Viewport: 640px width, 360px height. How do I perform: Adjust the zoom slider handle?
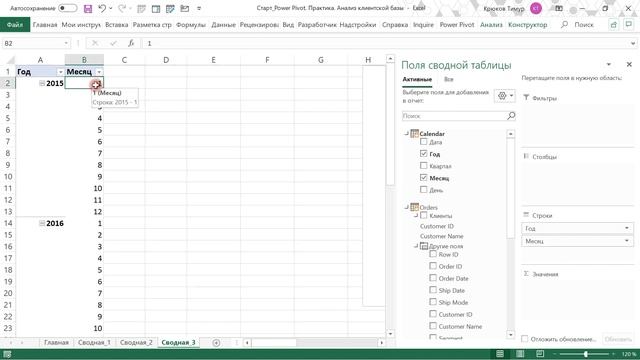(x=586, y=354)
